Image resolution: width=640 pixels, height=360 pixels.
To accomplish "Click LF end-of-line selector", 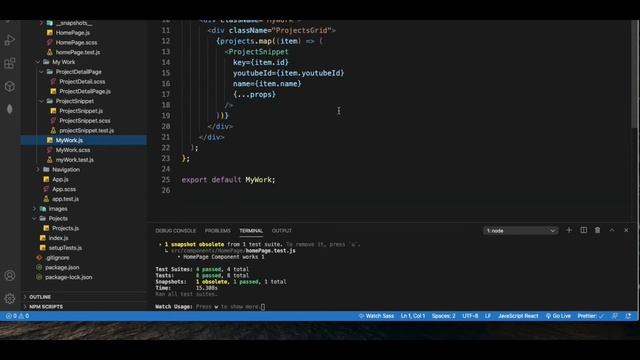I will tap(488, 316).
